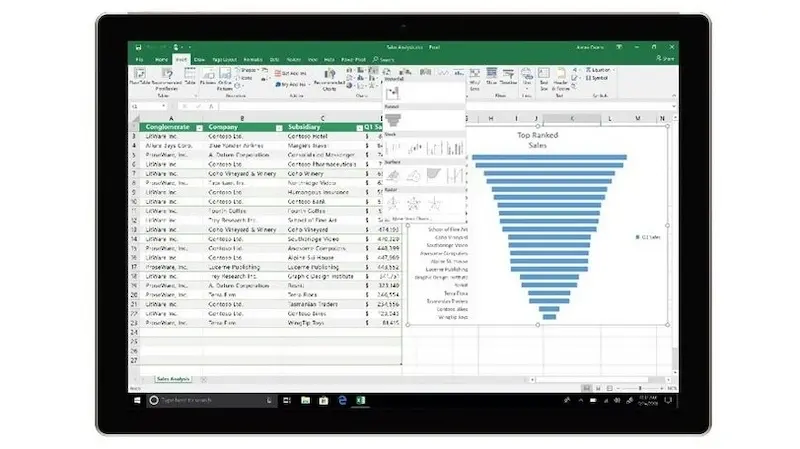The width and height of the screenshot is (800, 449).
Task: Open the Company column filter dropdown
Action: click(x=279, y=128)
